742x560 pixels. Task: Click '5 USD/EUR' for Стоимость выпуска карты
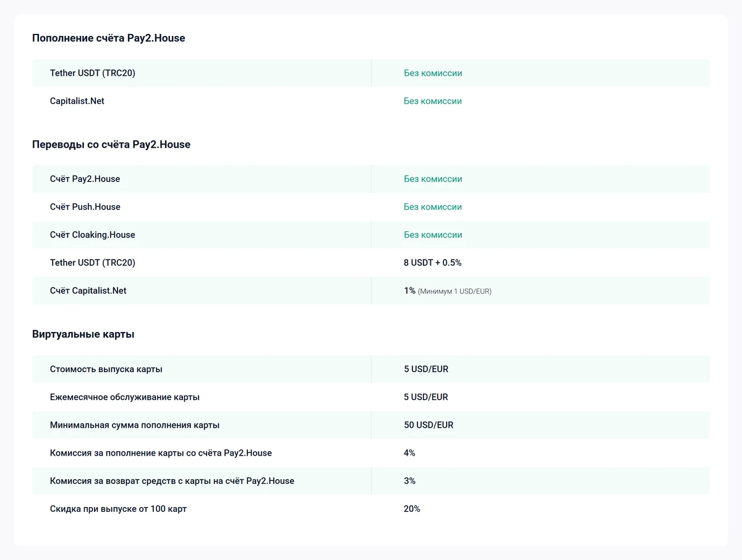tap(426, 369)
